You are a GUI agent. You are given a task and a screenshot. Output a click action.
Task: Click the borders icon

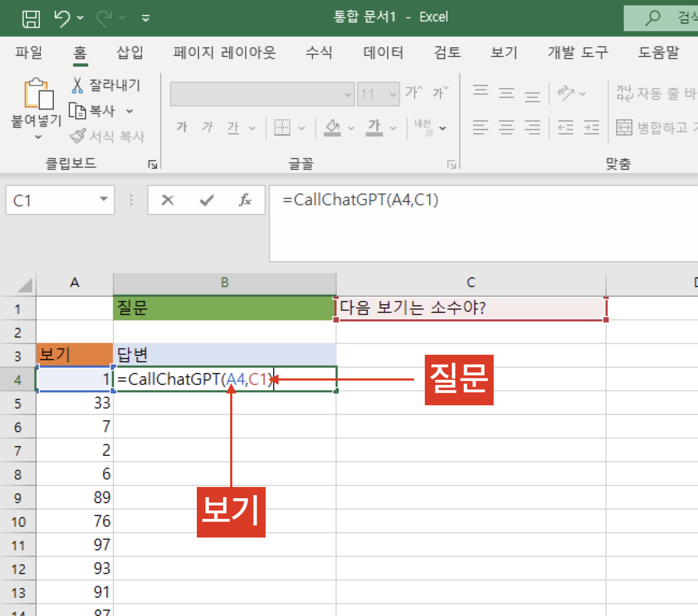point(282,127)
